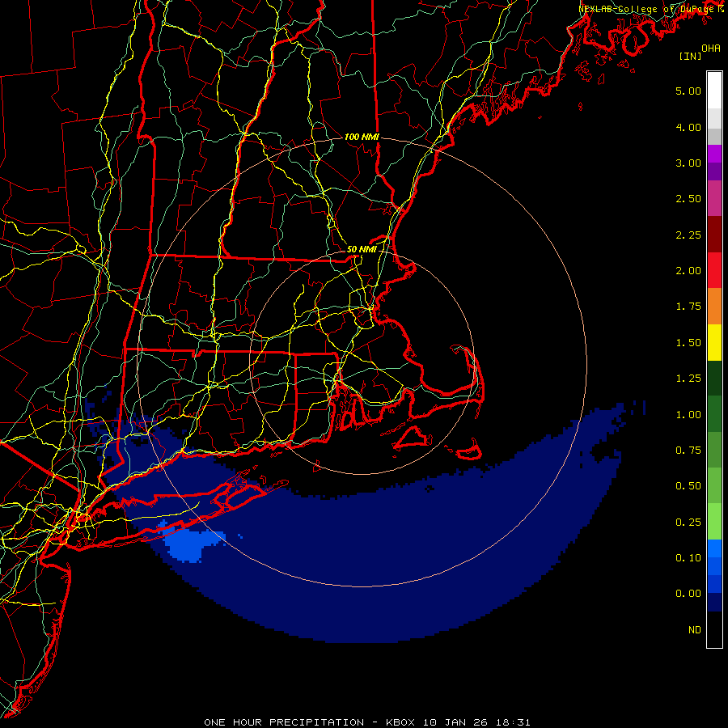Image resolution: width=728 pixels, height=728 pixels.
Task: Click the darkest green 1.25 legend swatch
Action: click(x=714, y=378)
